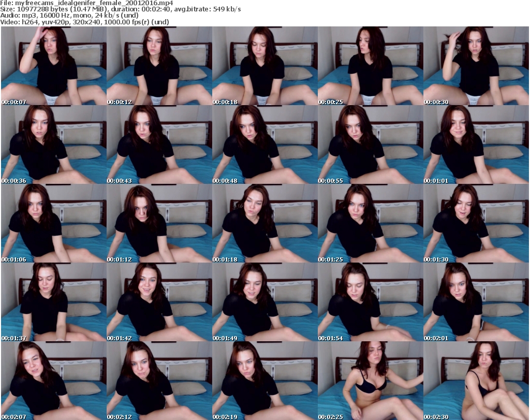
Task: Open the frame labeled 00:00:43
Action: 159,144
